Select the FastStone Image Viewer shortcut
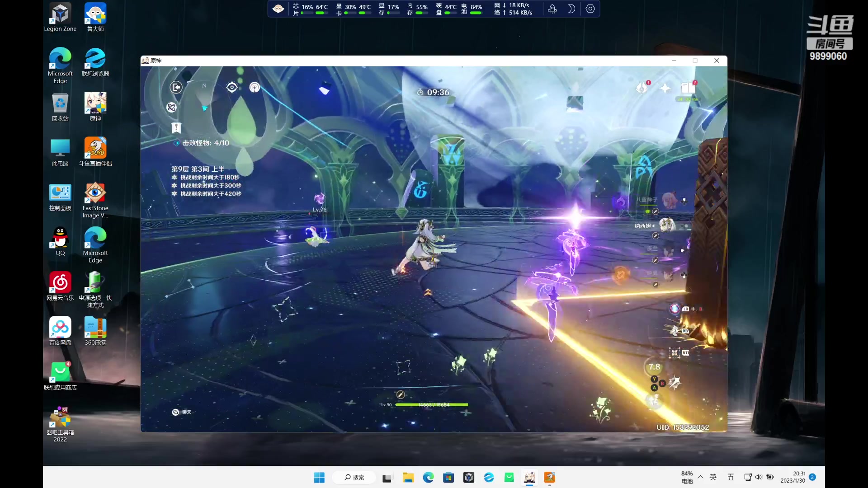This screenshot has width=868, height=488. click(x=95, y=201)
